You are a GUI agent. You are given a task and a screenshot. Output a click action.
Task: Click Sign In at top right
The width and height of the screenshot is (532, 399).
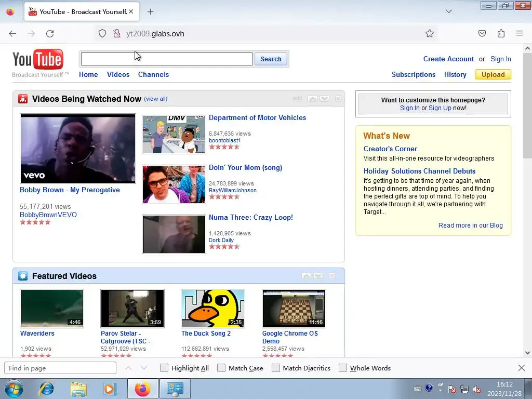(x=500, y=59)
